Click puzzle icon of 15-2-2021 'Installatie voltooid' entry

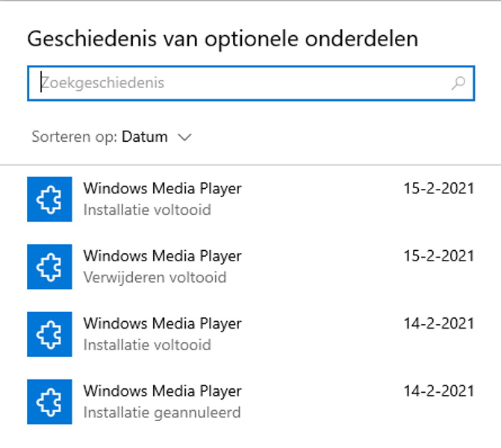pyautogui.click(x=49, y=199)
